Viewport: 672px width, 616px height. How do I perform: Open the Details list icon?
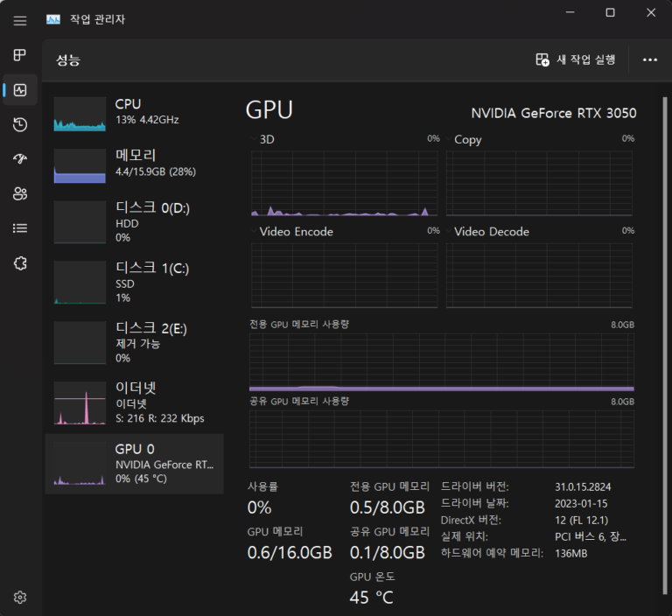(20, 228)
